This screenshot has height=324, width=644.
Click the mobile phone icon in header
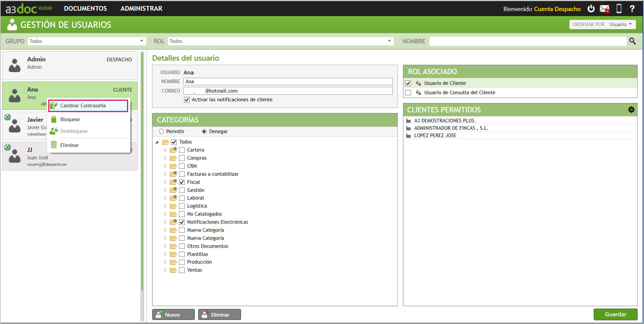point(619,9)
